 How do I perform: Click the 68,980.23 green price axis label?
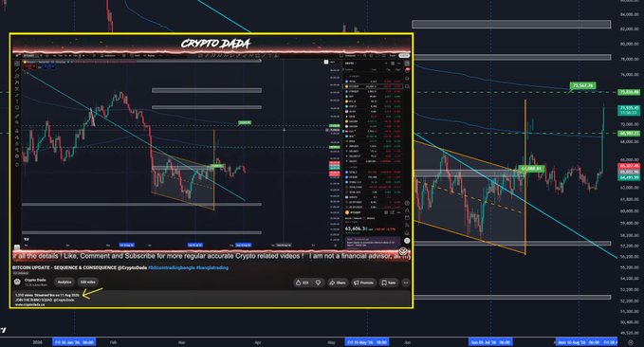[629, 133]
